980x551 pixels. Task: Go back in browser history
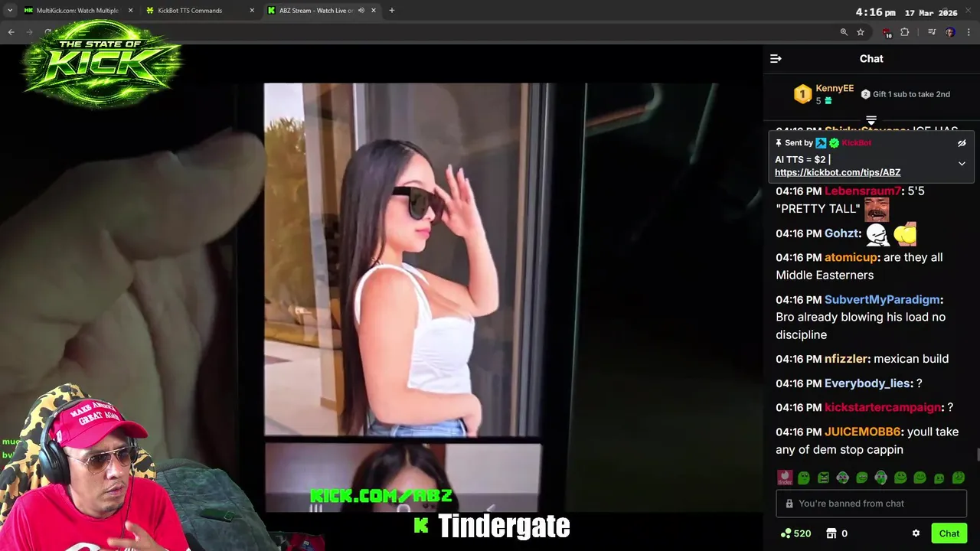(x=11, y=32)
